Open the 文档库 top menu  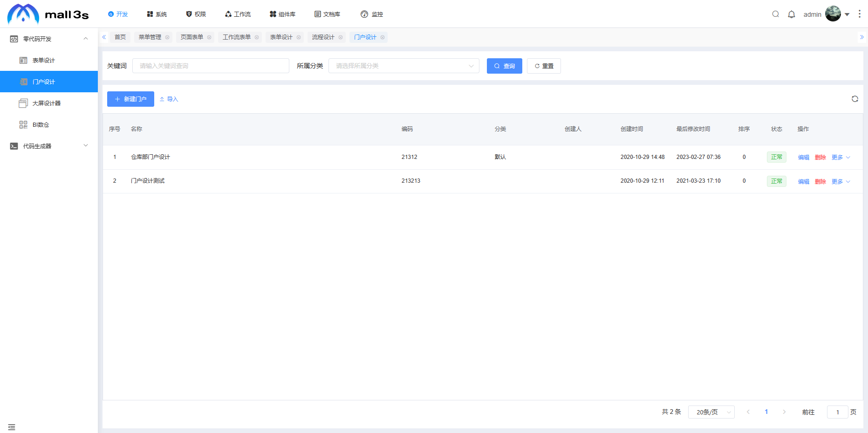point(328,14)
